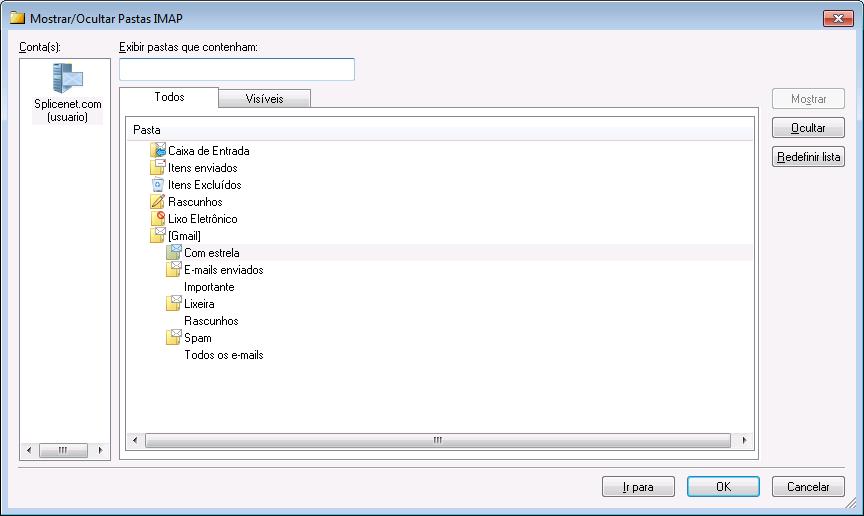This screenshot has height=516, width=864.
Task: Select the [Gmail] parent folder label
Action: coord(184,236)
